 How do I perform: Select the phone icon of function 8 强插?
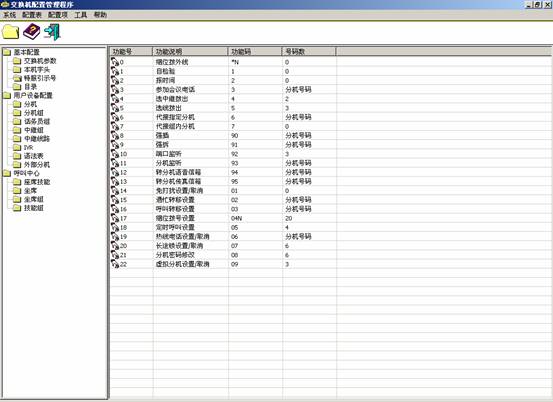click(x=115, y=135)
